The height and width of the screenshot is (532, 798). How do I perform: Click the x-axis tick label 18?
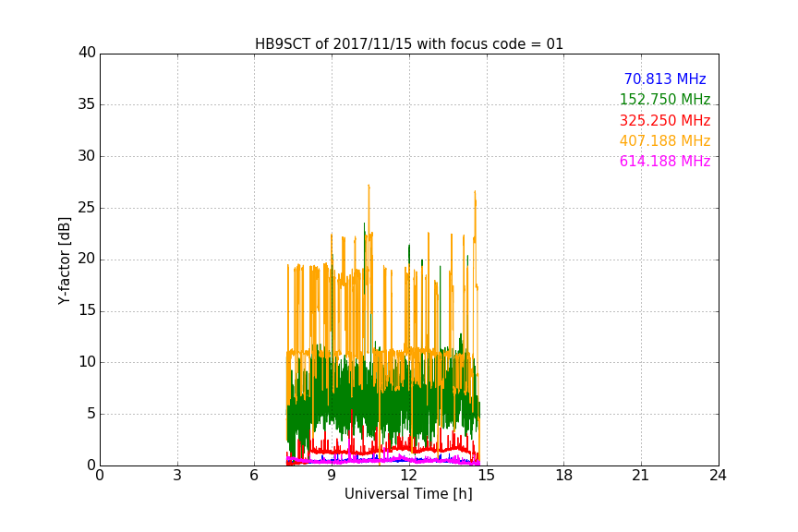pos(563,476)
